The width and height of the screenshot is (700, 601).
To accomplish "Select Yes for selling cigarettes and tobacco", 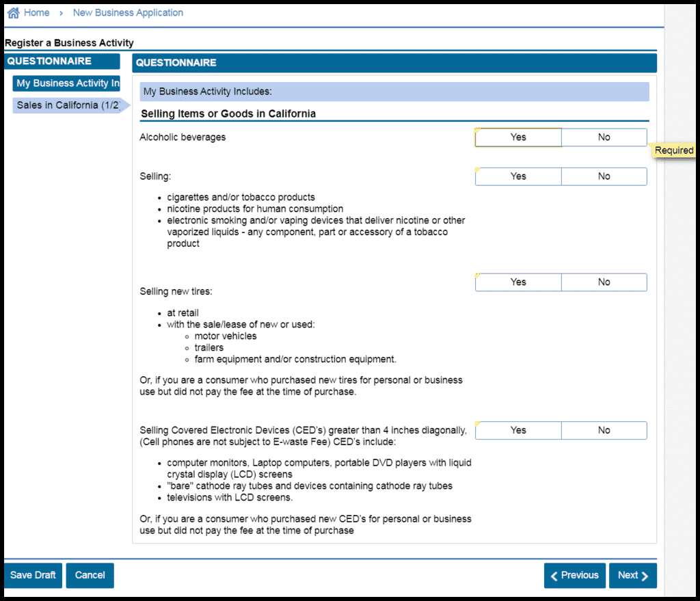I will click(518, 176).
